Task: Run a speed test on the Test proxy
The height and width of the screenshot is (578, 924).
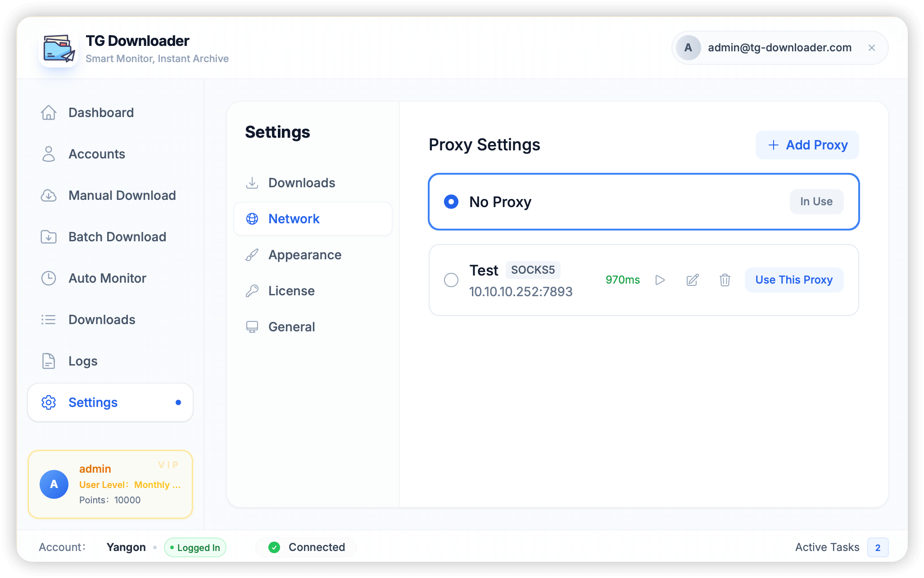Action: click(660, 280)
